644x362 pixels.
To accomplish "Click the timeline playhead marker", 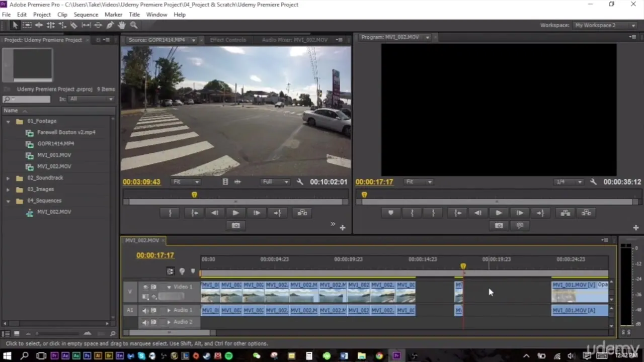I will (463, 266).
